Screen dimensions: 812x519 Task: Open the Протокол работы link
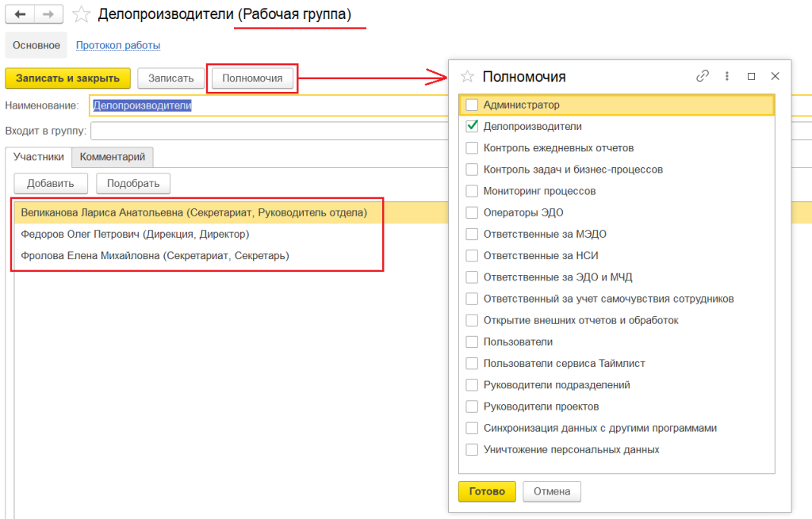118,45
